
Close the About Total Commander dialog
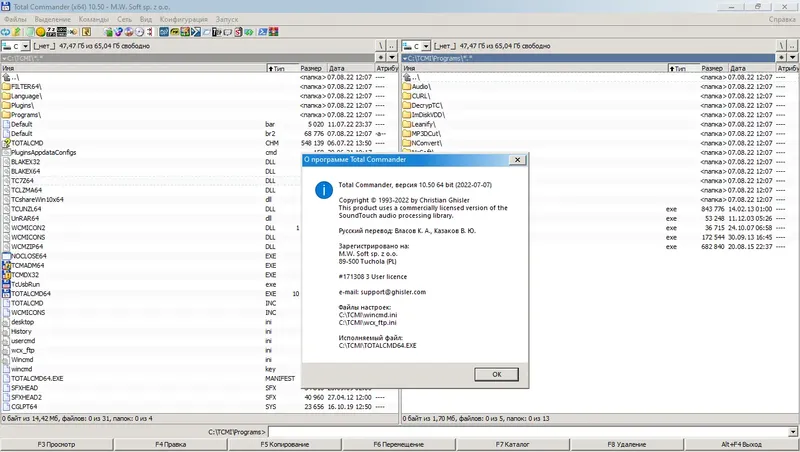[x=517, y=160]
